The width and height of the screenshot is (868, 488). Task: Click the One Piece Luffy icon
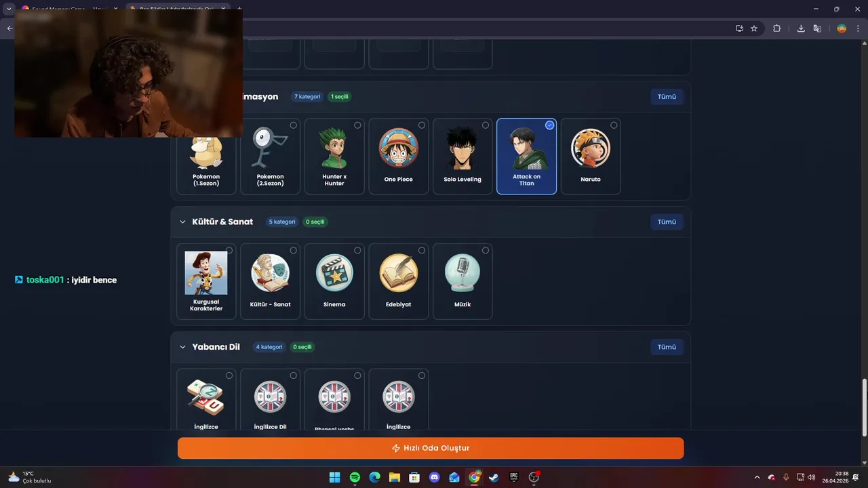pyautogui.click(x=399, y=148)
